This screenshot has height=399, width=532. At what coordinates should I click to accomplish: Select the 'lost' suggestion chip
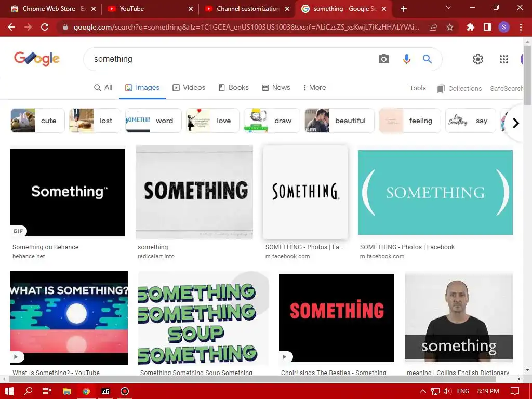95,121
